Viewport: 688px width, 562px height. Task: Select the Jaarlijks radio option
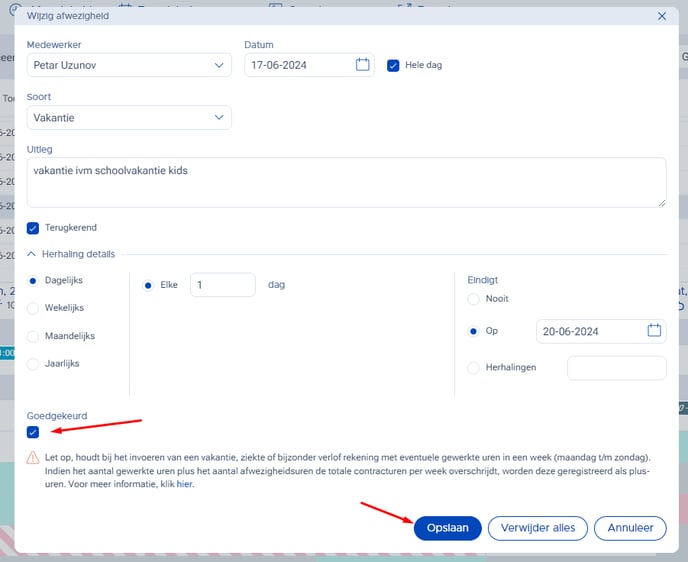(x=33, y=364)
